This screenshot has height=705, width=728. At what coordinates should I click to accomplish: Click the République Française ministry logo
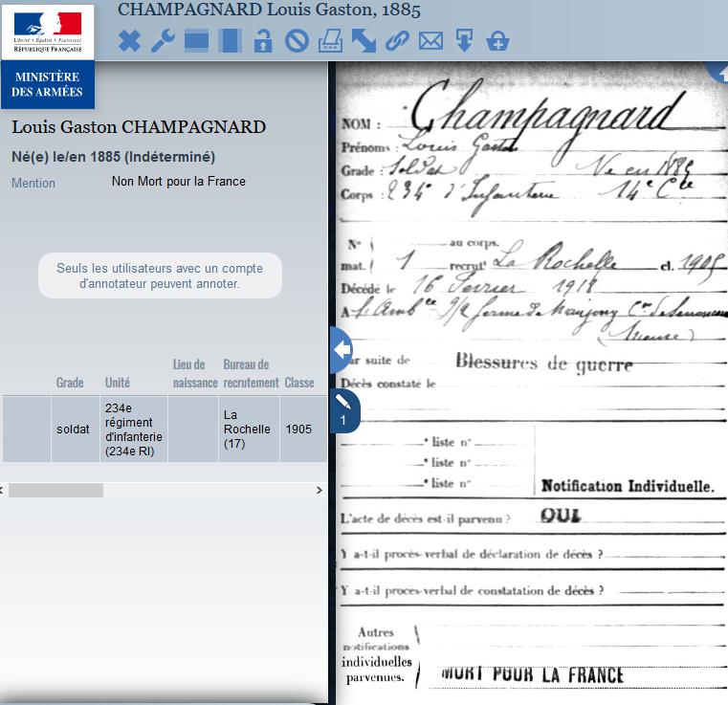[x=48, y=56]
